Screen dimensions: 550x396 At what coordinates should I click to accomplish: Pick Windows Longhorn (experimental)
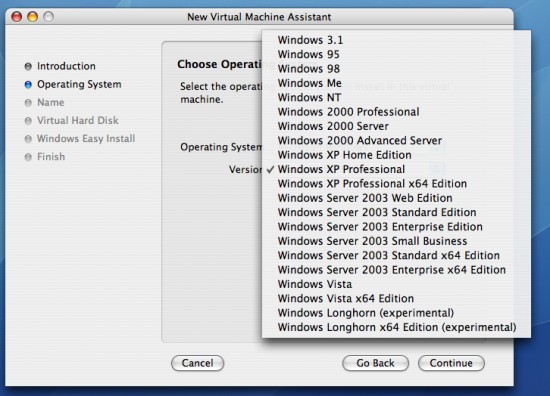[x=396, y=313]
